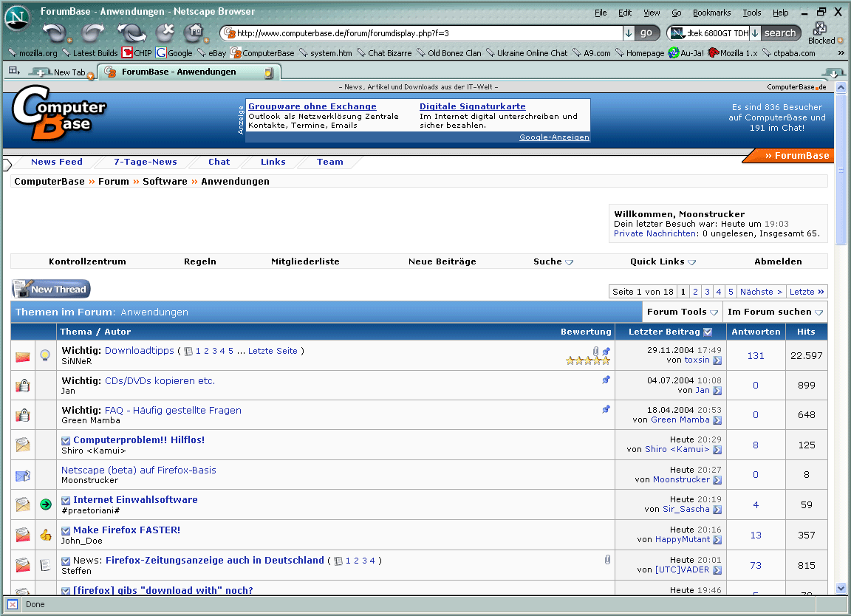Click the toolbar search text field
This screenshot has width=851, height=616.
[x=717, y=33]
